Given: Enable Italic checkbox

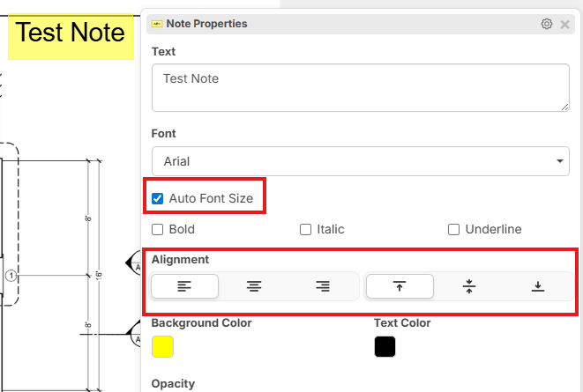Looking at the screenshot, I should click(x=306, y=230).
